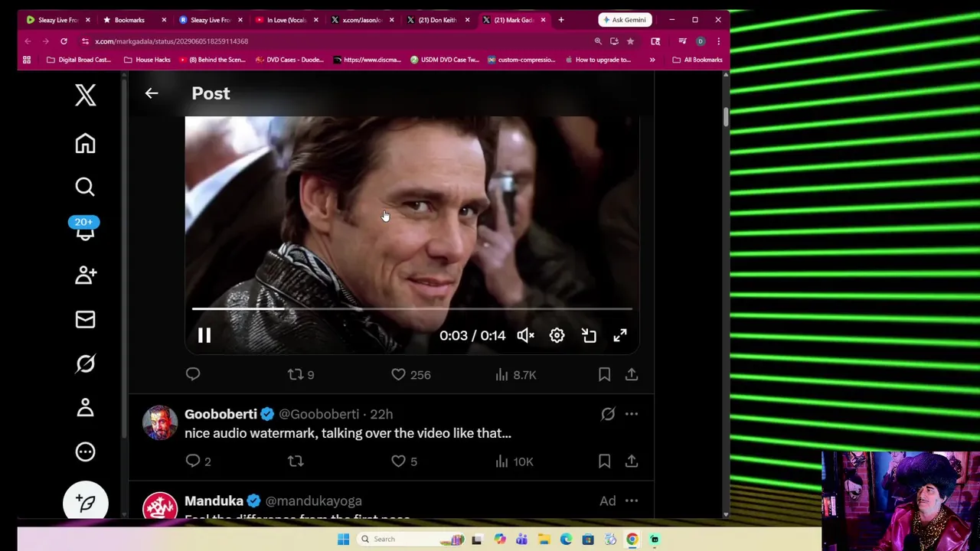Image resolution: width=980 pixels, height=551 pixels.
Task: Repost the post with 9 reposts
Action: (x=301, y=374)
